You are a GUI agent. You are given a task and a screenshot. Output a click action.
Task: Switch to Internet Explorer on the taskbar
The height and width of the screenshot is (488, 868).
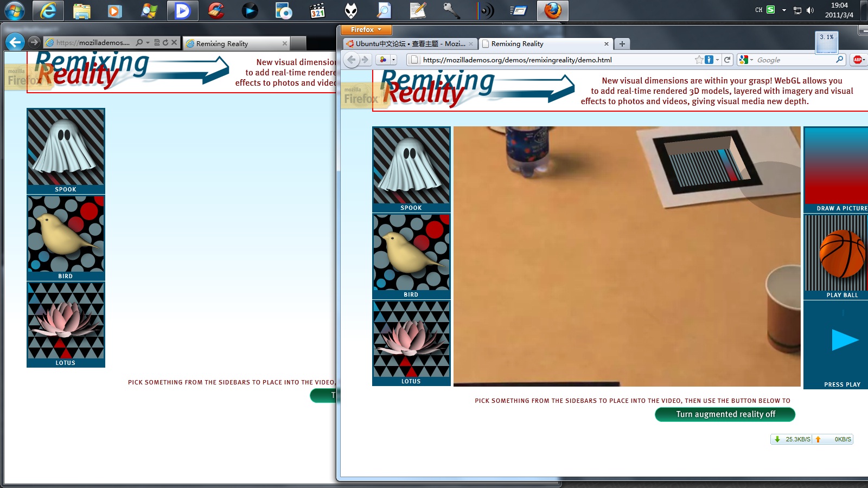point(48,10)
